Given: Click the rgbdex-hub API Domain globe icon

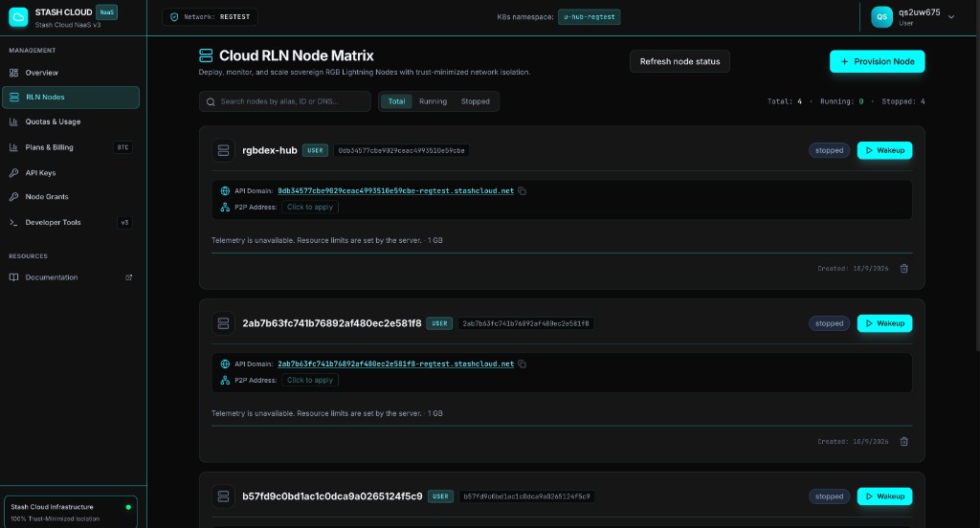Looking at the screenshot, I should [225, 191].
